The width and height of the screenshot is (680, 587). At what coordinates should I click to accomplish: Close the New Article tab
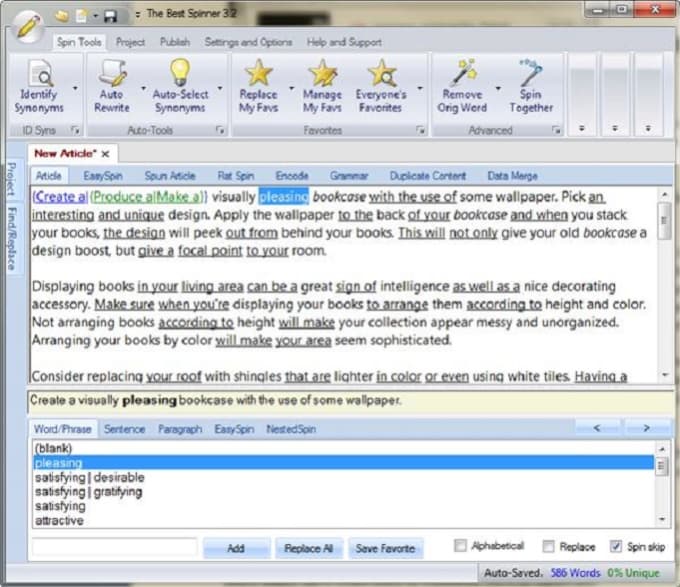(x=105, y=154)
